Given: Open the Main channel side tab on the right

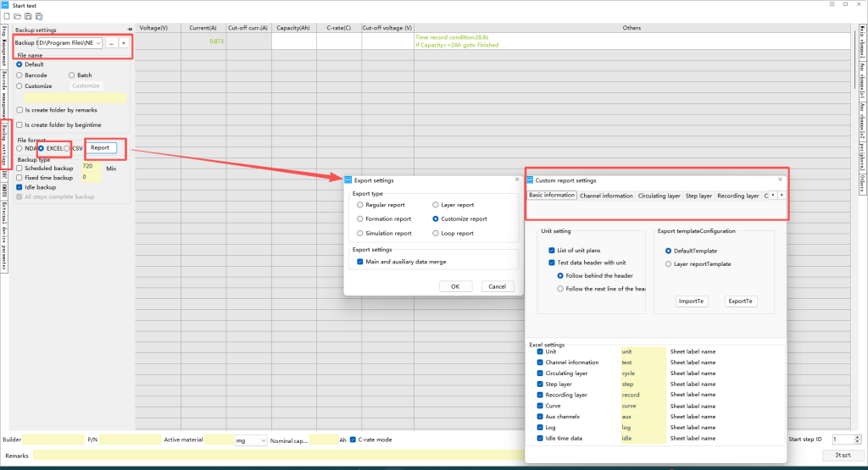Looking at the screenshot, I should (x=862, y=41).
